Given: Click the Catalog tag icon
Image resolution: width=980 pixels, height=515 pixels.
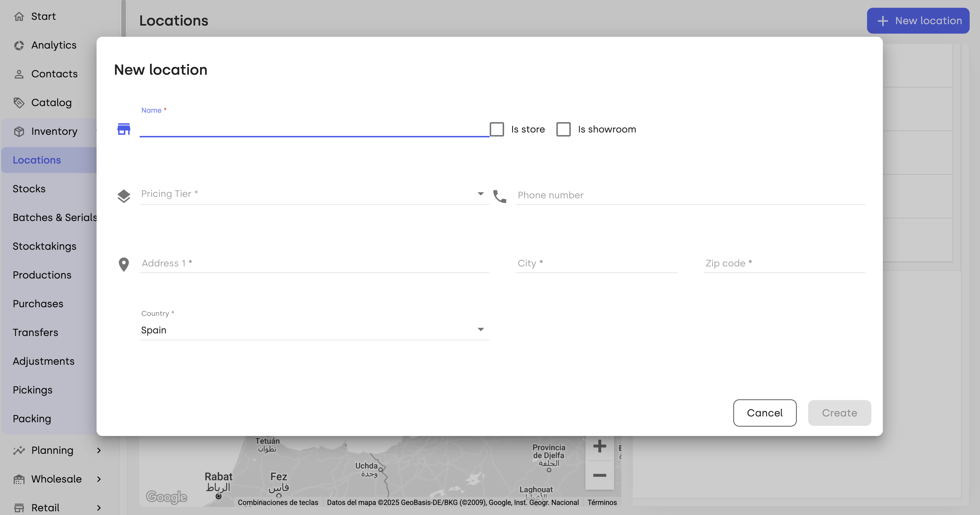Looking at the screenshot, I should [x=19, y=103].
